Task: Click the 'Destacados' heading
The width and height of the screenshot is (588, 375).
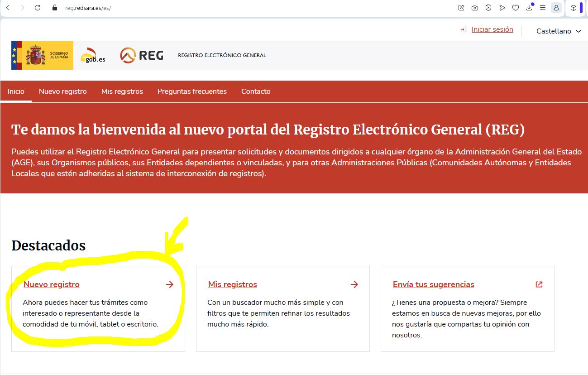Action: click(48, 245)
